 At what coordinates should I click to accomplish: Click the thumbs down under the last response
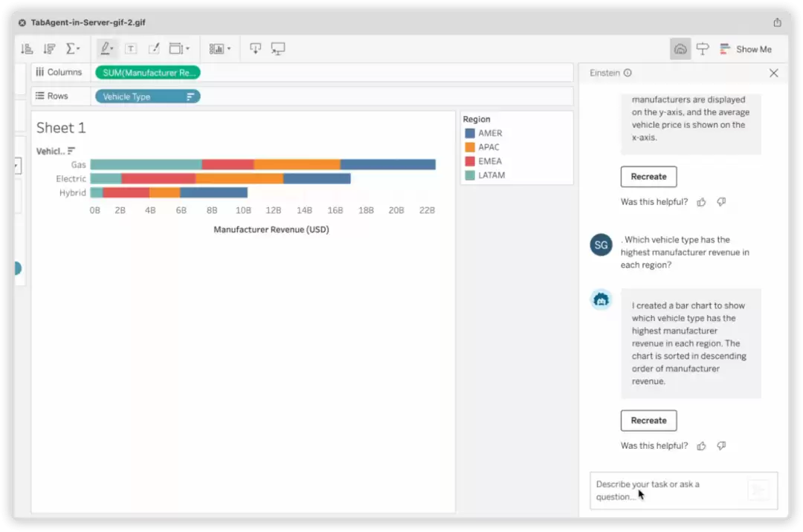tap(721, 446)
